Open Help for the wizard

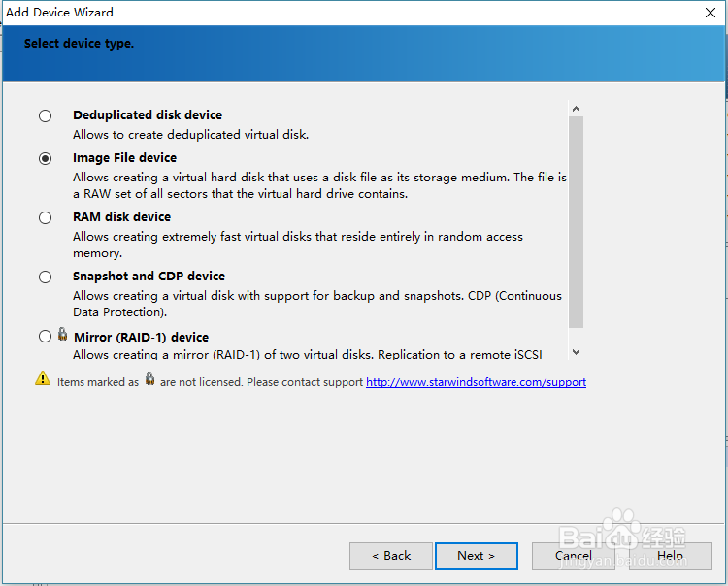click(x=670, y=556)
